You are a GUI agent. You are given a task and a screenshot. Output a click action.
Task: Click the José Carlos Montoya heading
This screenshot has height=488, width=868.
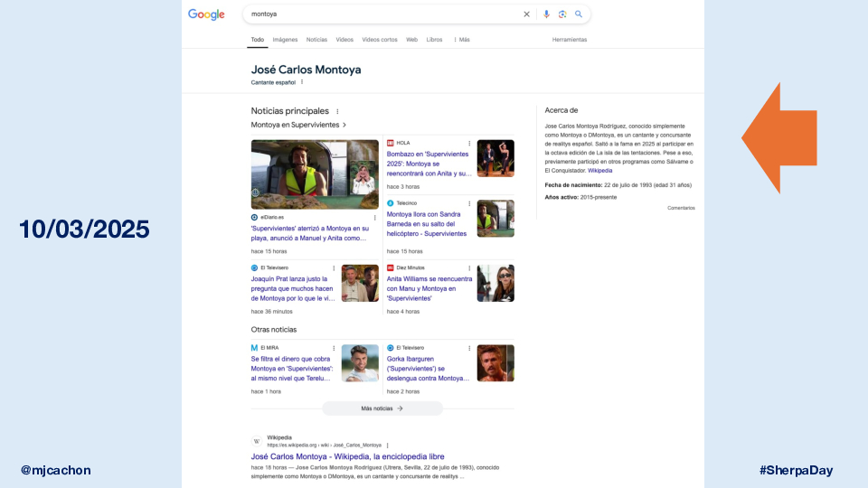pos(307,70)
